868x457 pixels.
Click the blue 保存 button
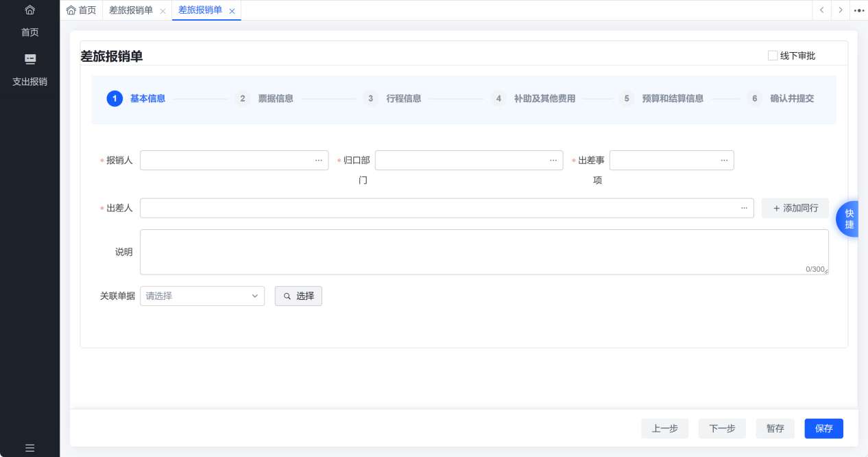(x=824, y=428)
